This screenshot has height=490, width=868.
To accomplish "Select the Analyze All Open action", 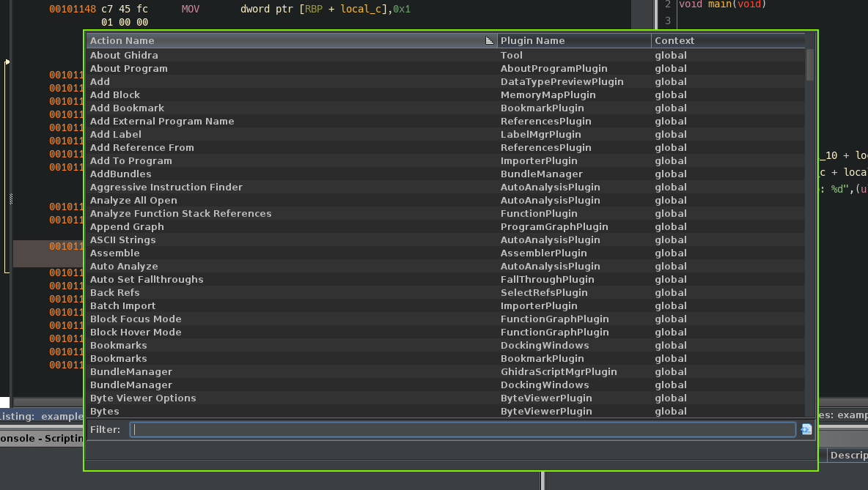I will click(446, 201).
